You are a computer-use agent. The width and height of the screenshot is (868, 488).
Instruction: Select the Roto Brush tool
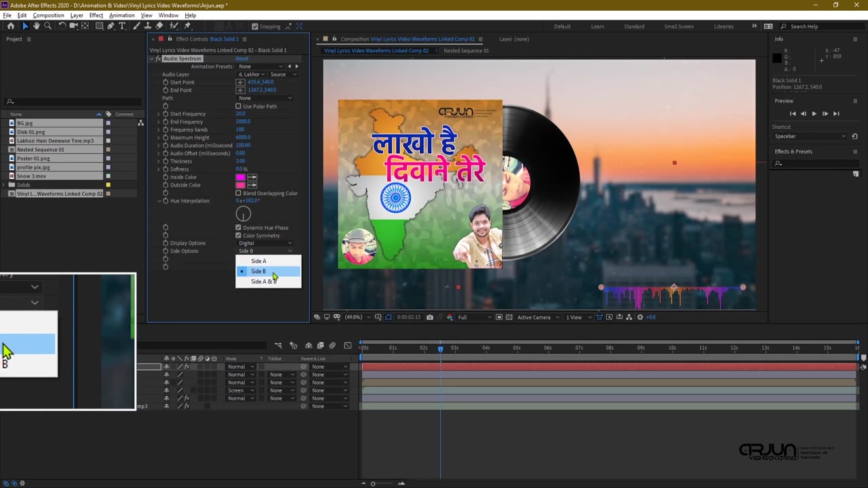[174, 26]
